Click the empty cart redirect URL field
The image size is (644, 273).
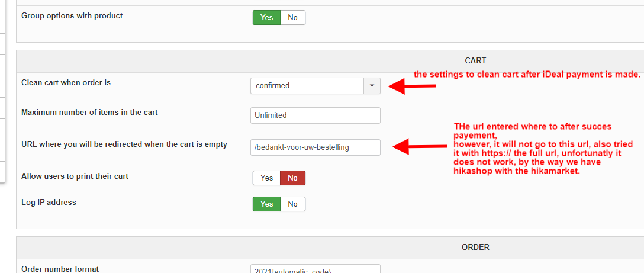tap(315, 147)
